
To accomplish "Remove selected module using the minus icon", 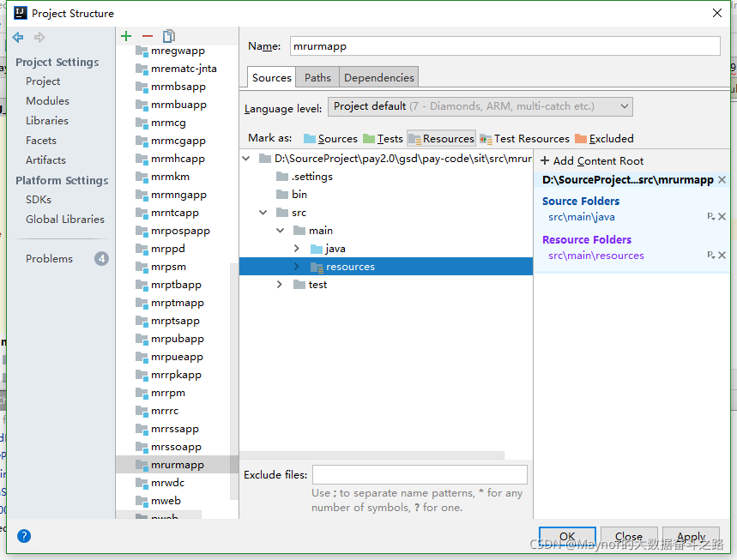I will 146,35.
